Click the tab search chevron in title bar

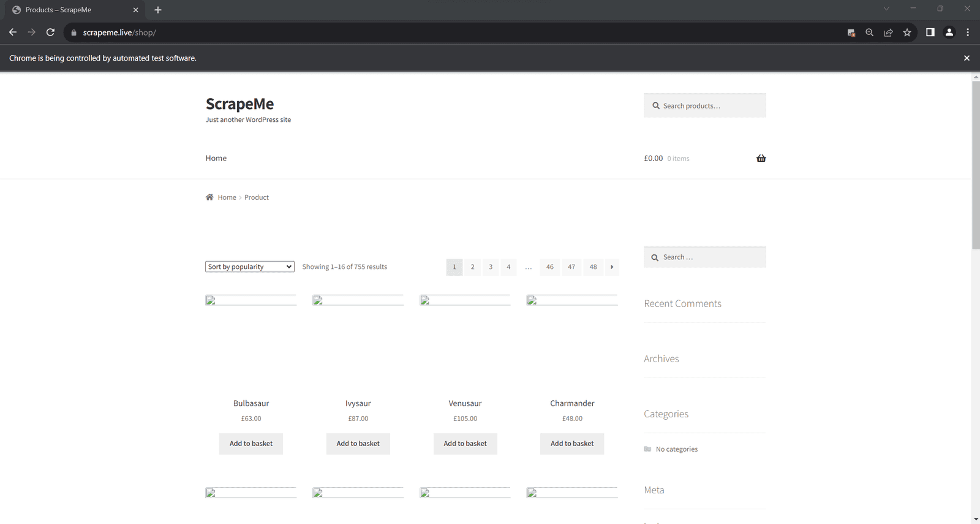[886, 9]
